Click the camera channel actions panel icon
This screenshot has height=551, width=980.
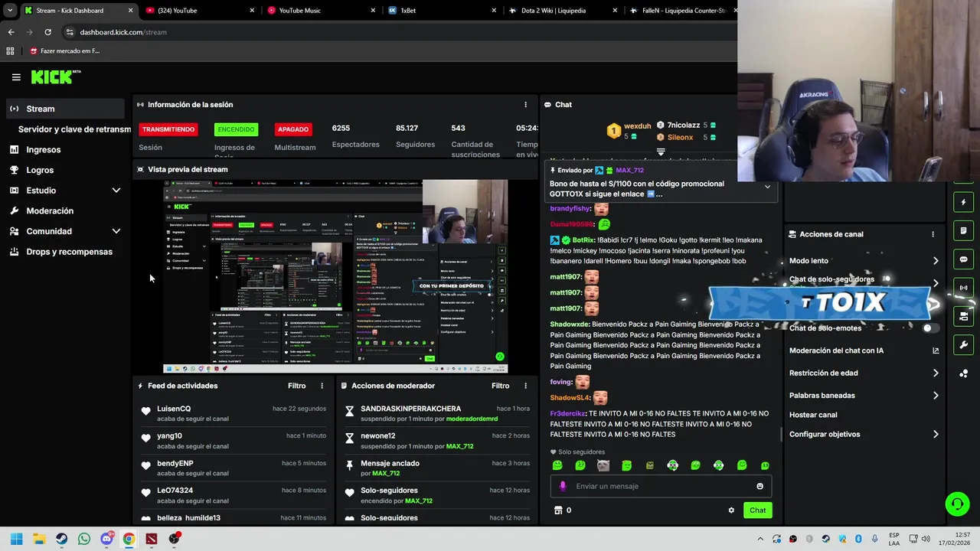[963, 316]
